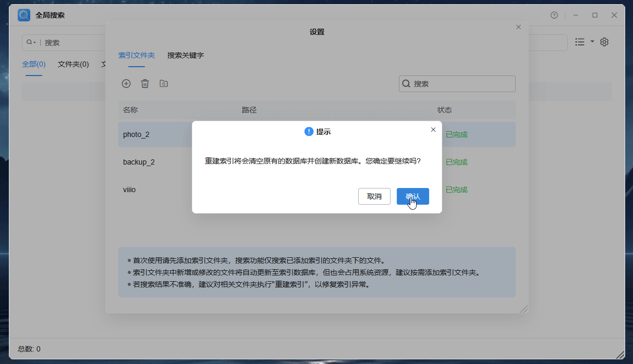633x364 pixels.
Task: Click 已完成 status for backup_2
Action: 456,162
